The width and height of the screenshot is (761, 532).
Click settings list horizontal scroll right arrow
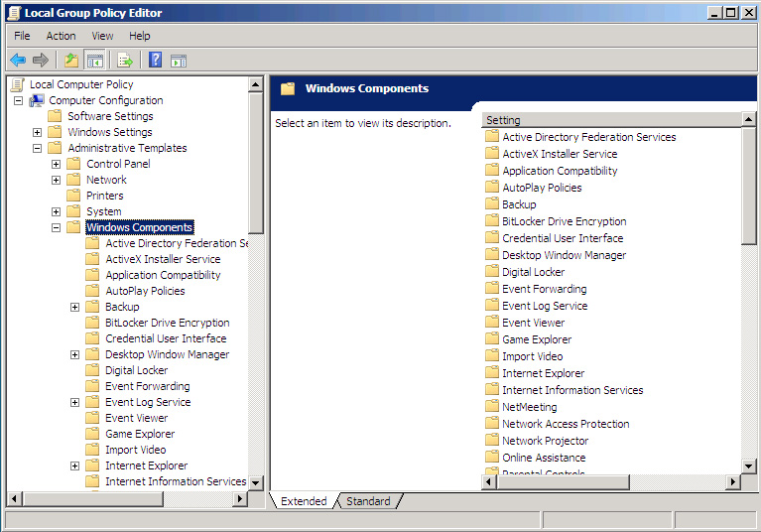coord(733,482)
